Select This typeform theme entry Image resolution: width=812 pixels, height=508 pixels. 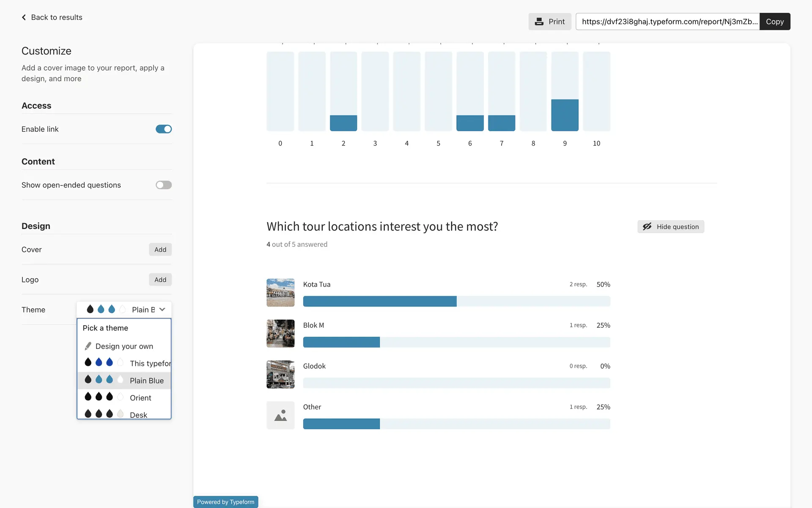(x=150, y=363)
